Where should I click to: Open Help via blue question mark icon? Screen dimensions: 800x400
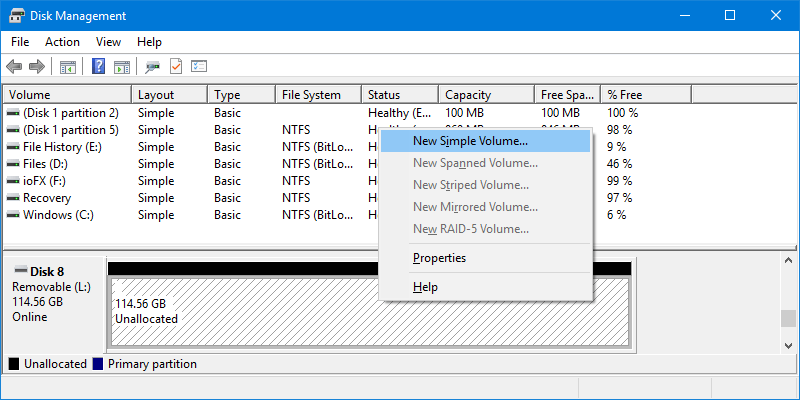coord(99,67)
